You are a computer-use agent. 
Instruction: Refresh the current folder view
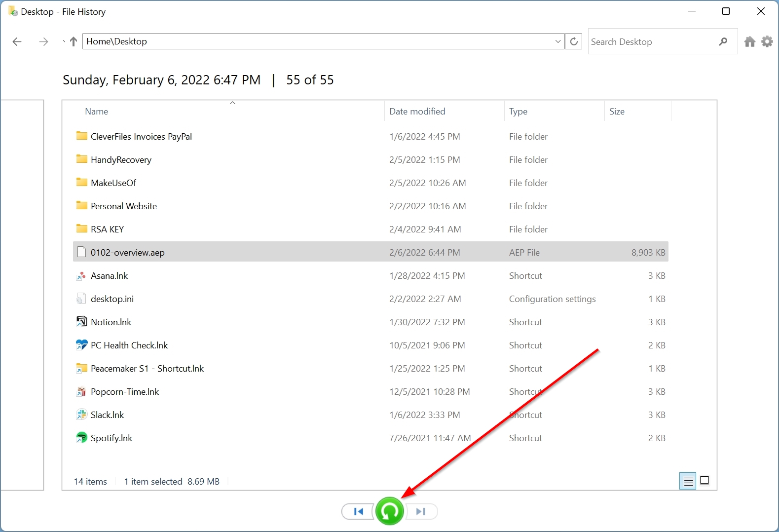[x=574, y=41]
